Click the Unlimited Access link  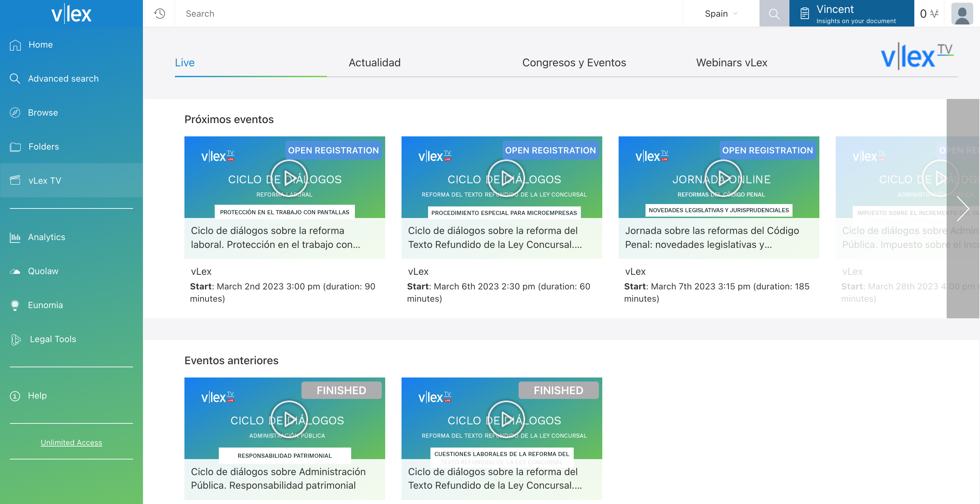(x=71, y=443)
